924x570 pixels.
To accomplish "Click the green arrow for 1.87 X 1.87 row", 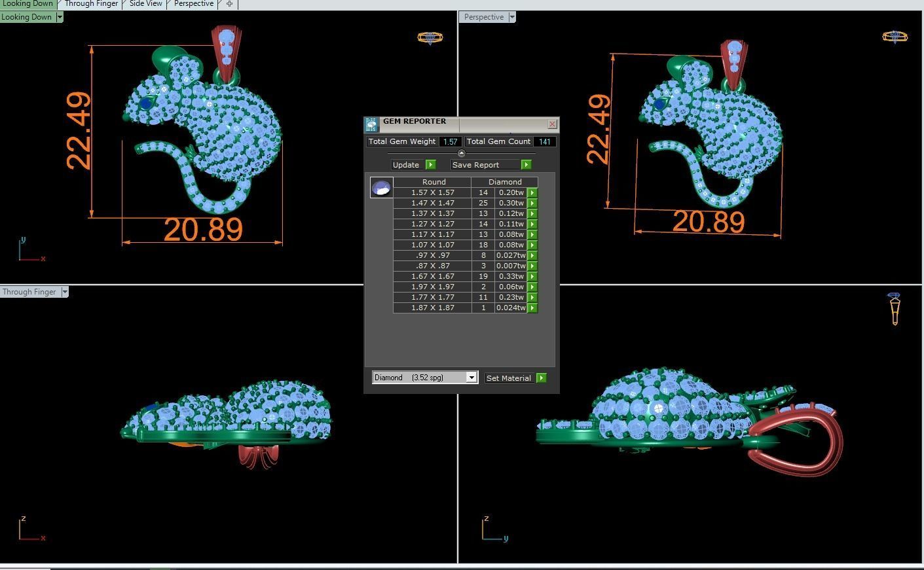I will point(532,308).
